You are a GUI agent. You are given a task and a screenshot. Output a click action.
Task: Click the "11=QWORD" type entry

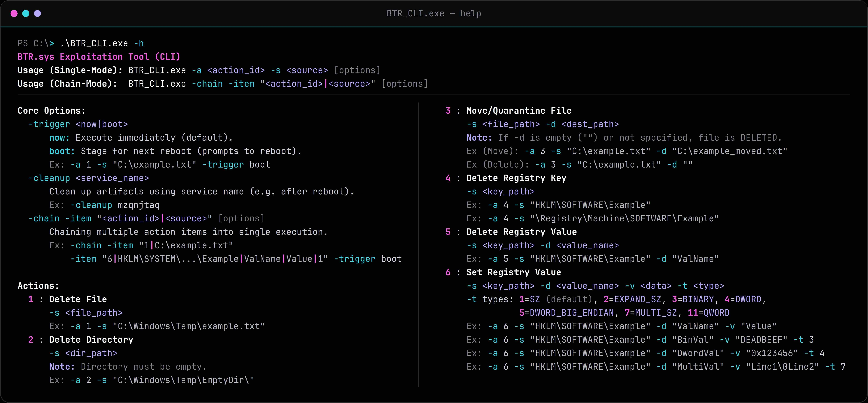click(709, 313)
